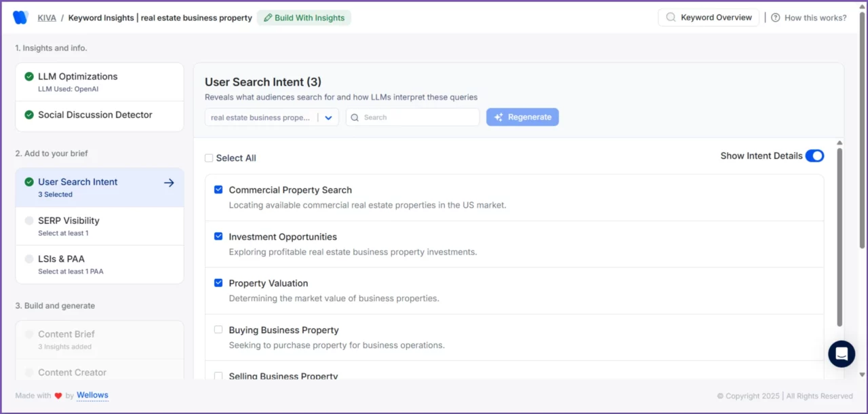This screenshot has width=868, height=414.
Task: Click the How this works question icon
Action: coord(775,18)
